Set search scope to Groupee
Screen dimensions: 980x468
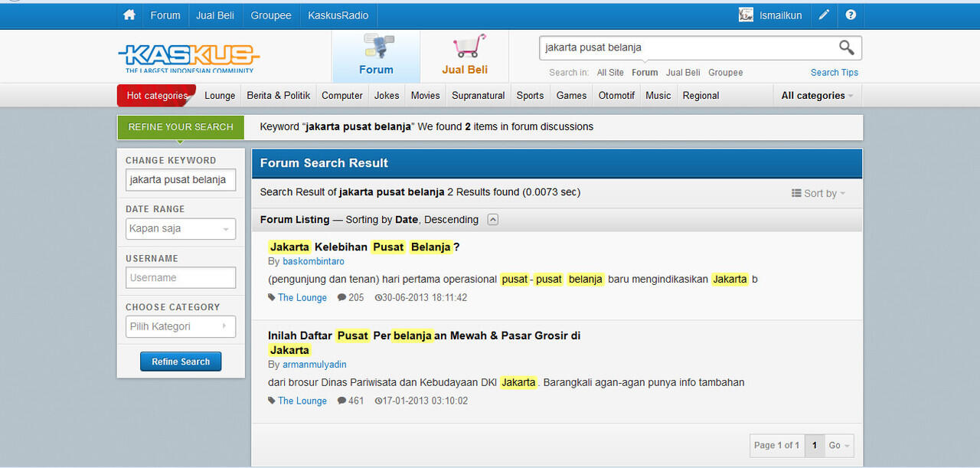(726, 73)
